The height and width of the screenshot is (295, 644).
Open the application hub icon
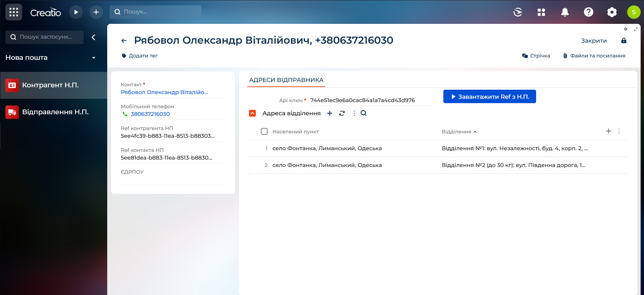(541, 12)
